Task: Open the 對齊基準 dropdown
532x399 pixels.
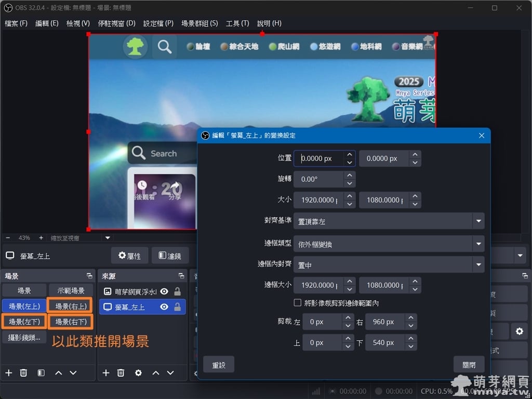Action: pyautogui.click(x=389, y=221)
